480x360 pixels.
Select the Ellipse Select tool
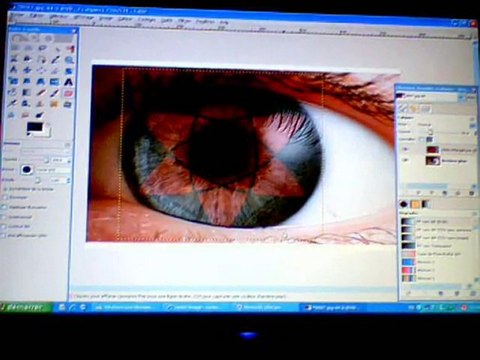click(28, 49)
